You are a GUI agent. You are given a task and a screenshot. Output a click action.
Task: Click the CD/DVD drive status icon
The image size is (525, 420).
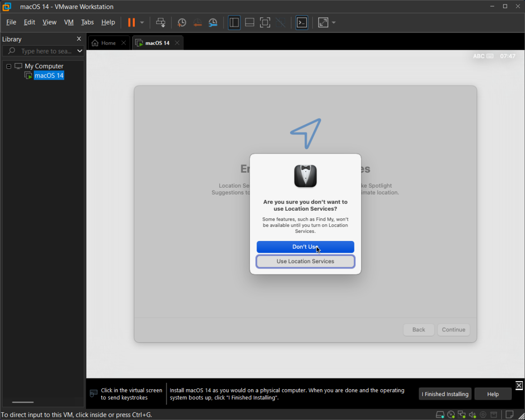click(x=451, y=415)
